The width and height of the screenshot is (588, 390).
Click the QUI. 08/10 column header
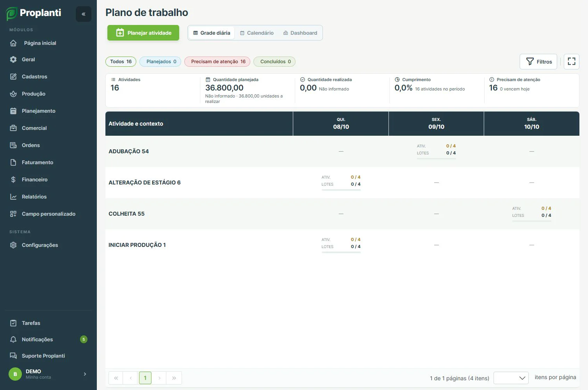[x=341, y=124]
